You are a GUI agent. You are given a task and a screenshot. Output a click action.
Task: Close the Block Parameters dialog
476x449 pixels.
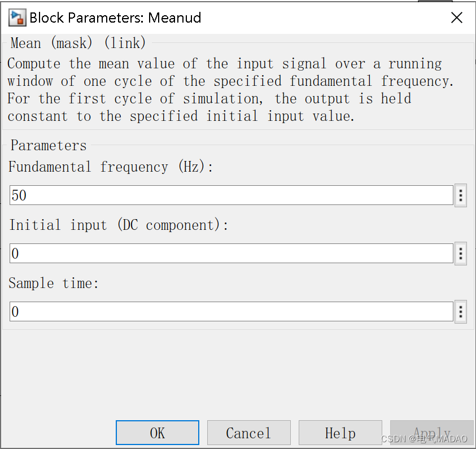tap(456, 18)
